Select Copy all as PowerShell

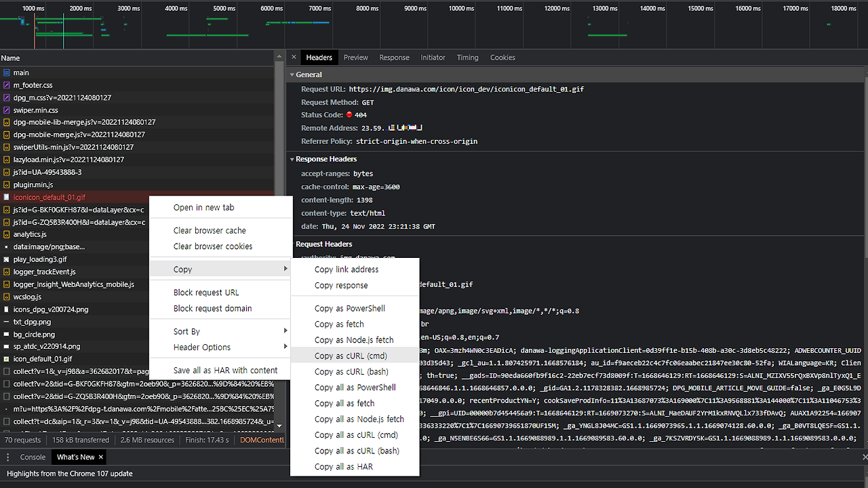point(355,387)
